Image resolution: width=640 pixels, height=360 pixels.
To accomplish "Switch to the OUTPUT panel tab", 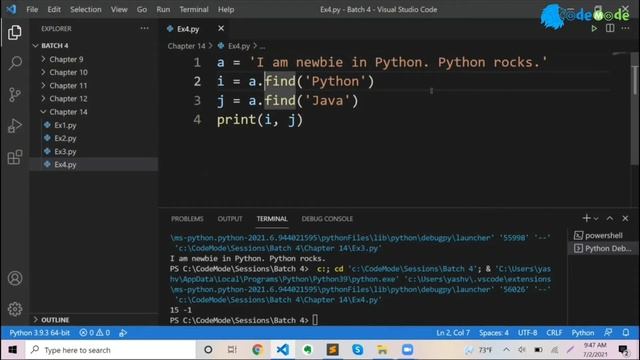I will pos(230,219).
